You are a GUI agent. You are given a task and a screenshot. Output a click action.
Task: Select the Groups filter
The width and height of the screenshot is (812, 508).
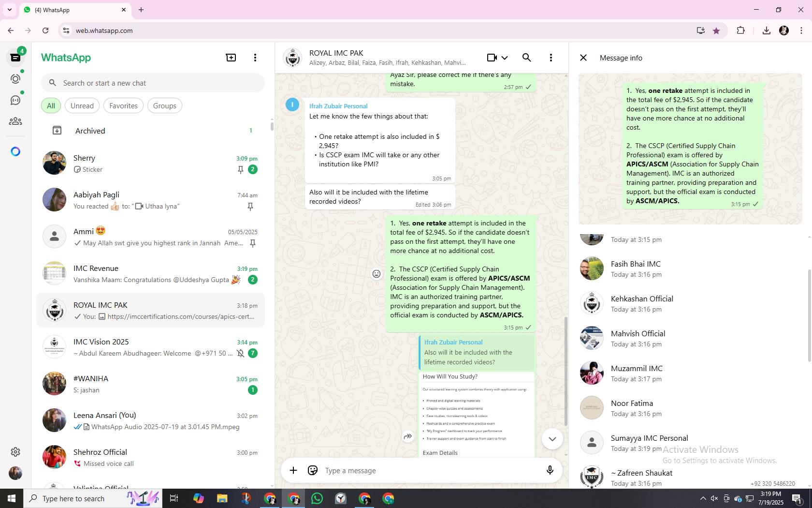[x=165, y=106]
